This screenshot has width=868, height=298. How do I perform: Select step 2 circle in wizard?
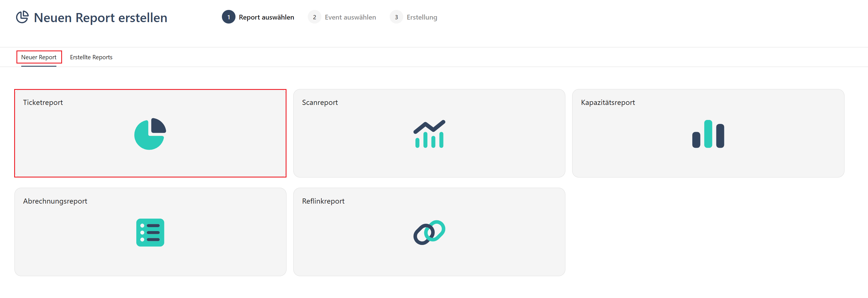point(314,17)
